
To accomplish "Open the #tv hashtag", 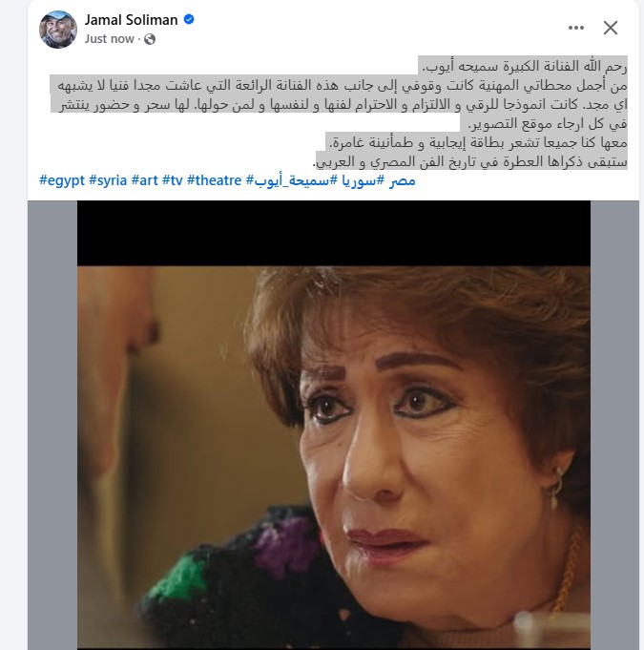I will click(172, 180).
